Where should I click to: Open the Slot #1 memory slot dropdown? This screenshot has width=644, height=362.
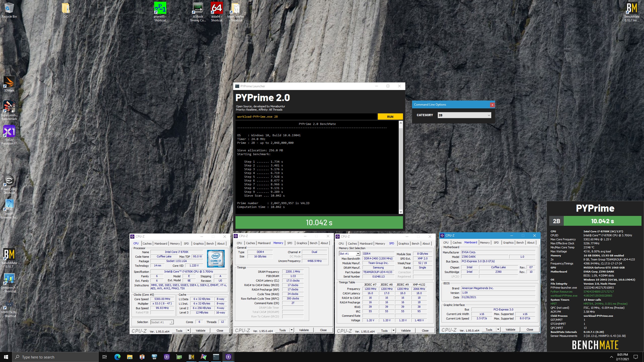(x=349, y=254)
